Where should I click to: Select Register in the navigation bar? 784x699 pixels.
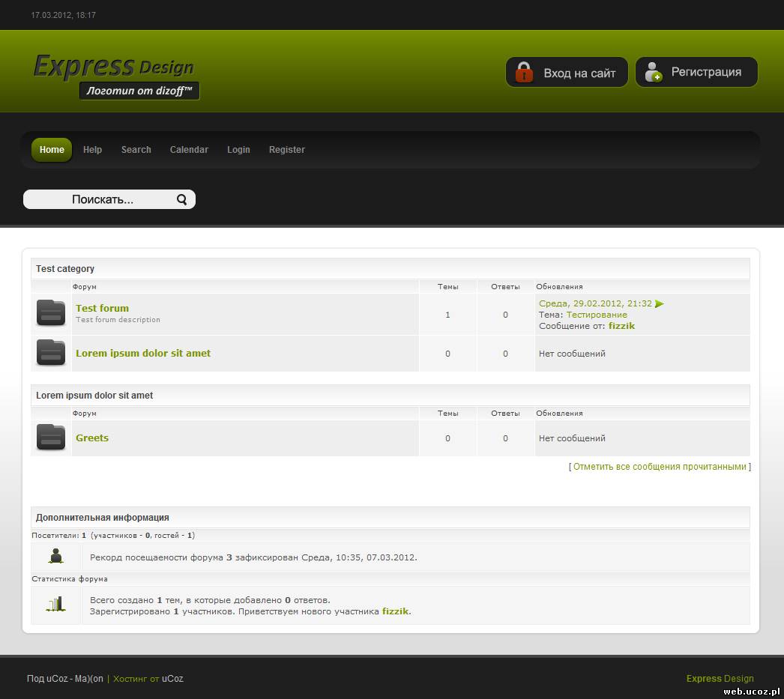(286, 150)
